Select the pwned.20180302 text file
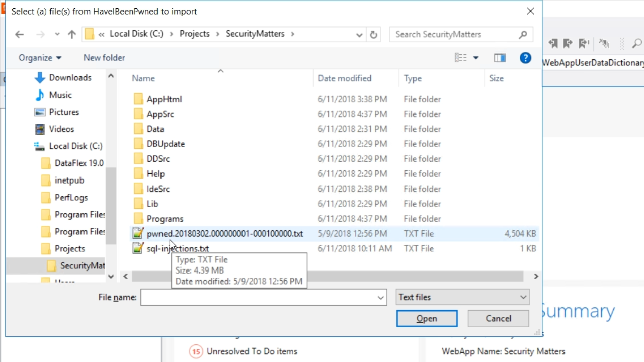The image size is (644, 362). (x=224, y=234)
